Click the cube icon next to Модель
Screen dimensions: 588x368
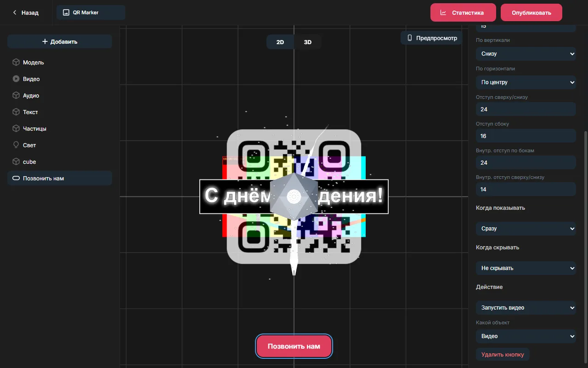pyautogui.click(x=16, y=62)
